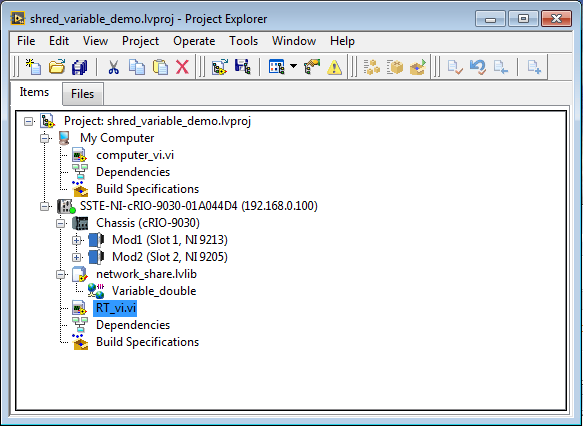585x428 pixels.
Task: Click the computer_vi.vi VI icon
Action: [79, 155]
